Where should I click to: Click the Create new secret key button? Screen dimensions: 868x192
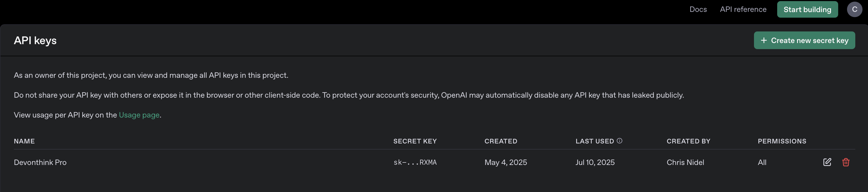pos(804,41)
